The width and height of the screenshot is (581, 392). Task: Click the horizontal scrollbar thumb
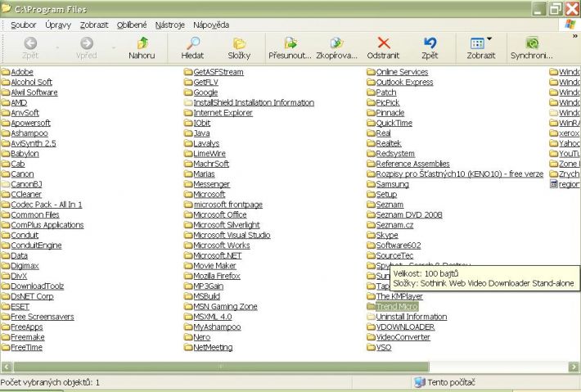pyautogui.click(x=221, y=367)
